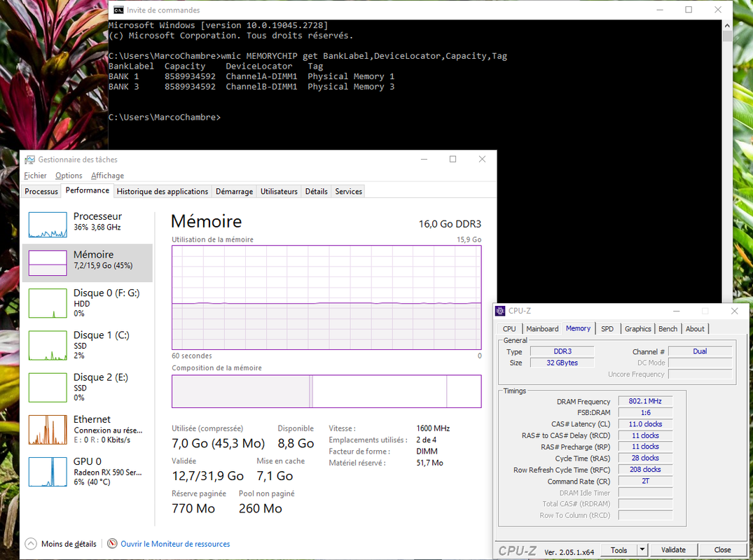Click the 8,8 Go Disponible value
This screenshot has height=560, width=753.
tap(296, 443)
